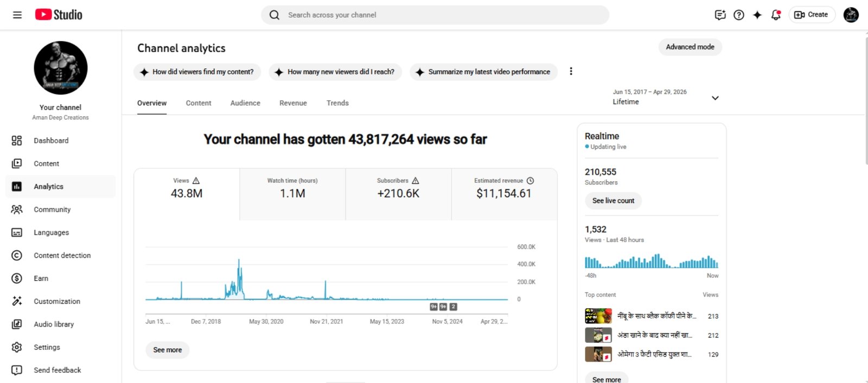Open the notifications bell
868x383 pixels.
[776, 15]
